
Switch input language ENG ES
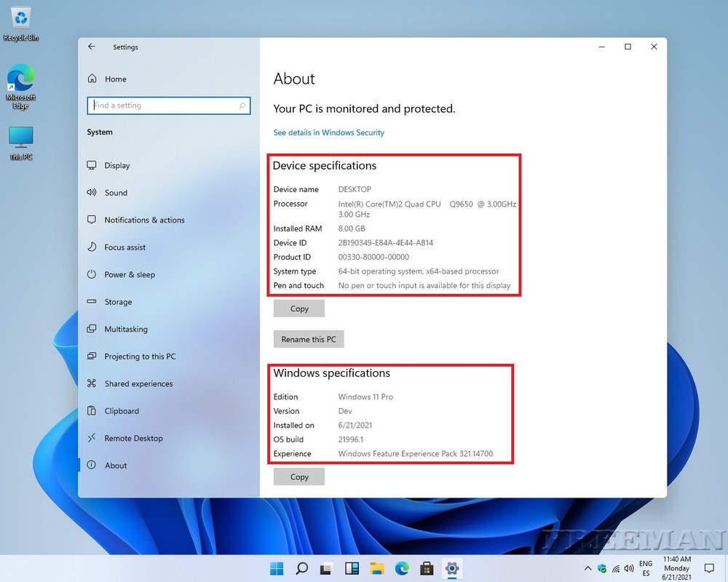click(646, 568)
